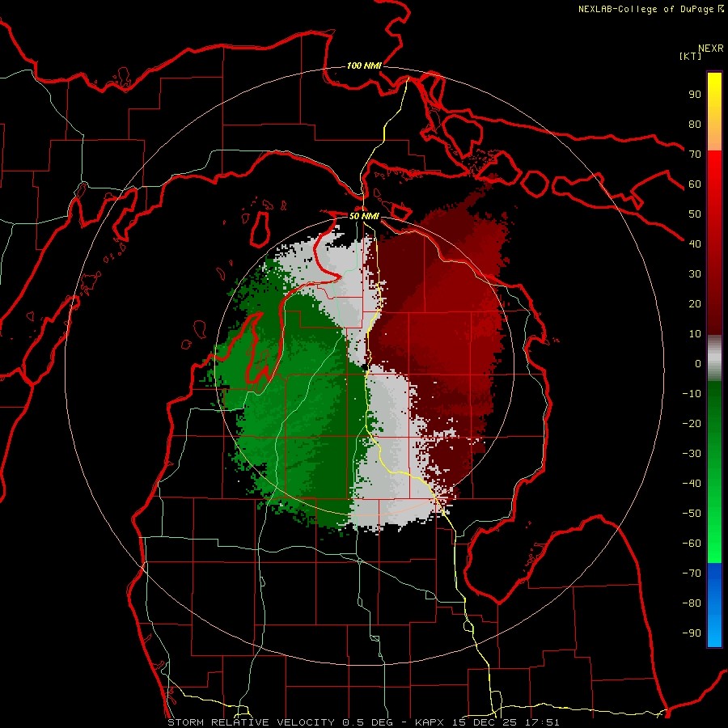
Task: Select the 20 value on the velocity scale
Action: point(695,304)
